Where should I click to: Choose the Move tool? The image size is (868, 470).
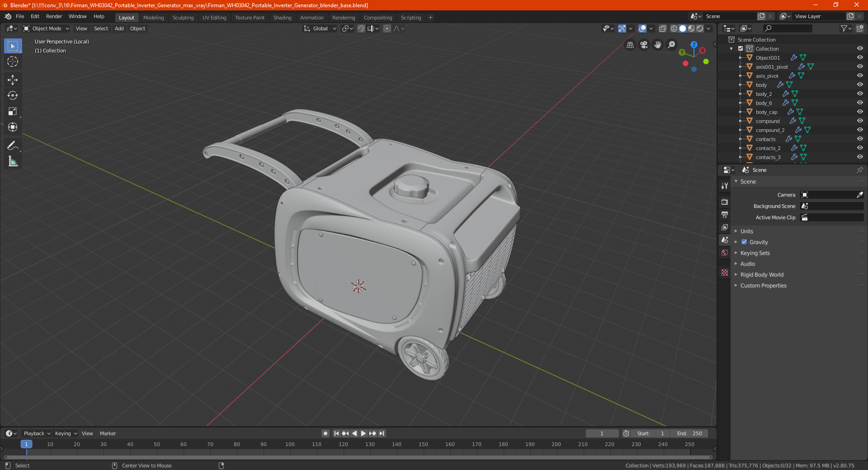coord(13,80)
